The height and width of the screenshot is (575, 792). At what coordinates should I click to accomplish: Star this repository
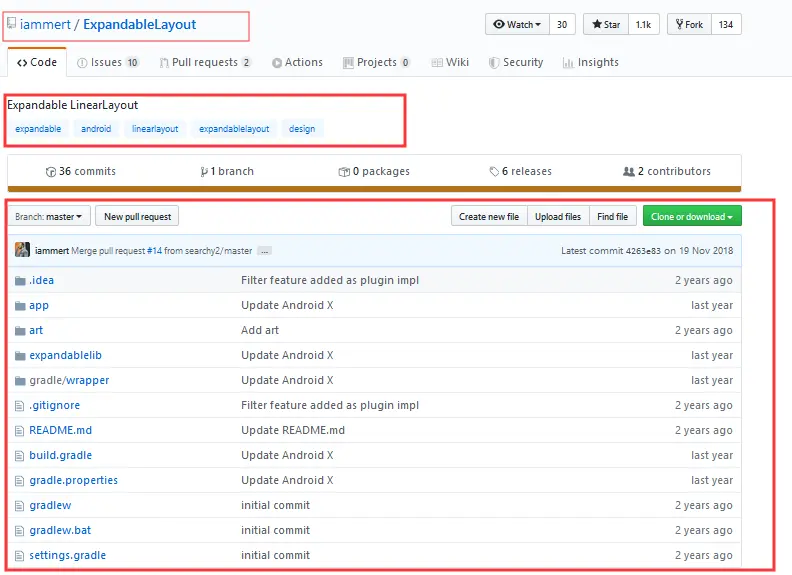[x=606, y=24]
